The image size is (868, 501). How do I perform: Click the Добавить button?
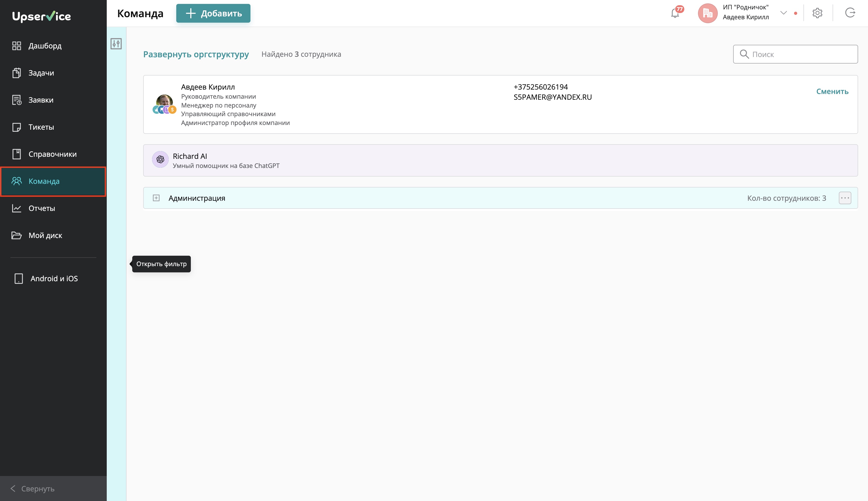213,14
